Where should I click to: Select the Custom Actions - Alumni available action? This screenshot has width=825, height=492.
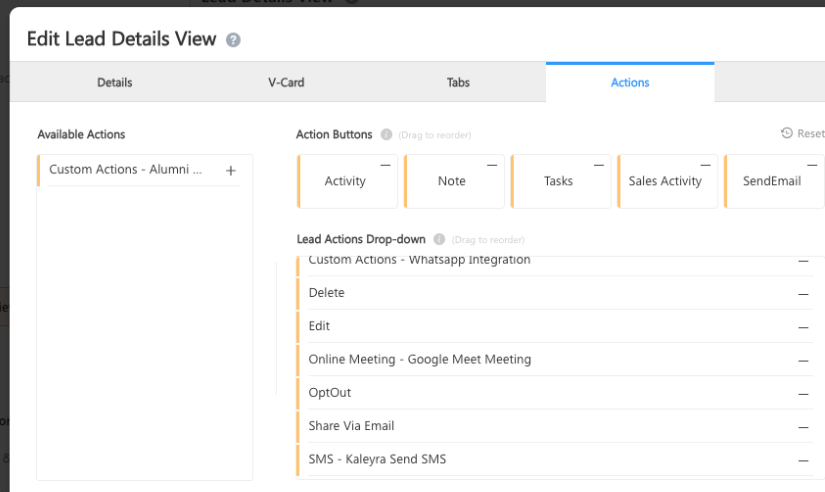pos(125,170)
